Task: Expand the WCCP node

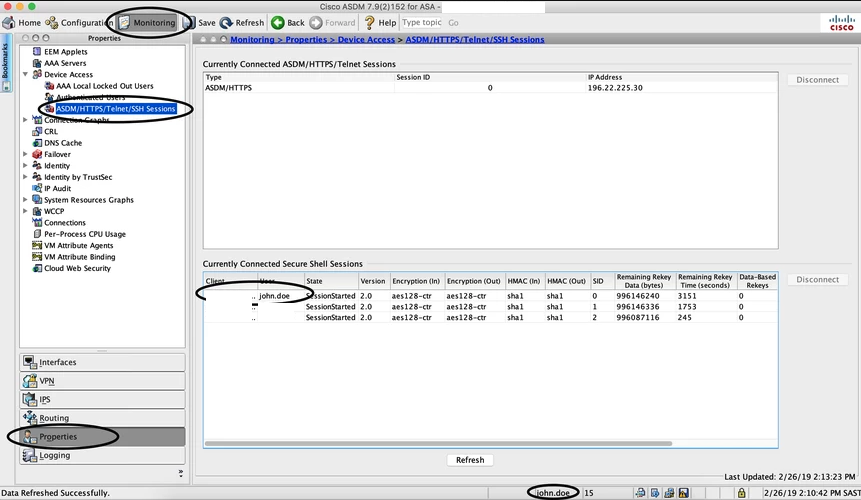Action: tap(25, 211)
